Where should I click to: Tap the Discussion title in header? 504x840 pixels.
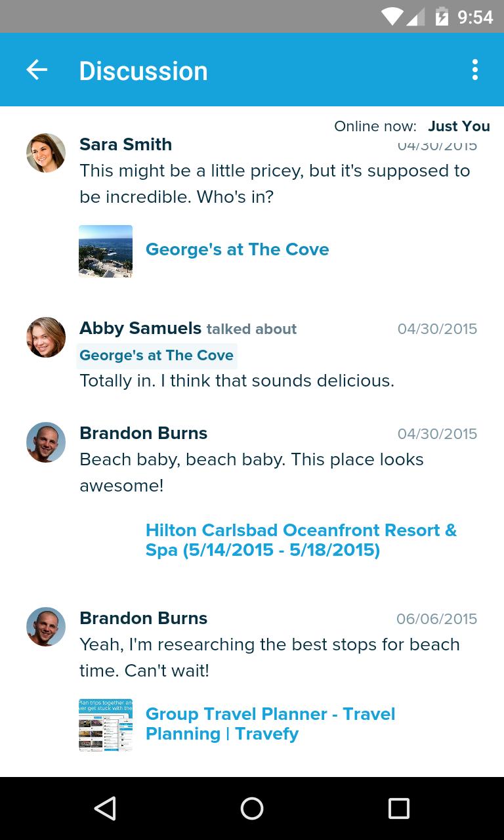point(143,71)
